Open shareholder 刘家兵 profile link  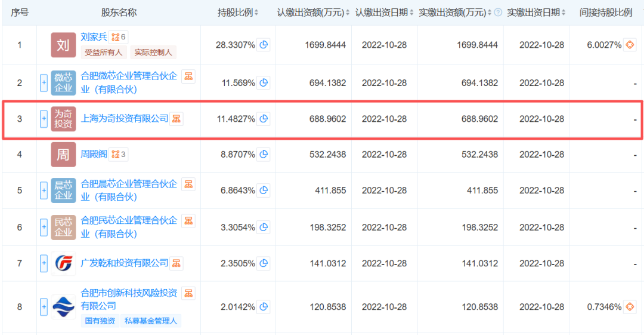pyautogui.click(x=94, y=37)
